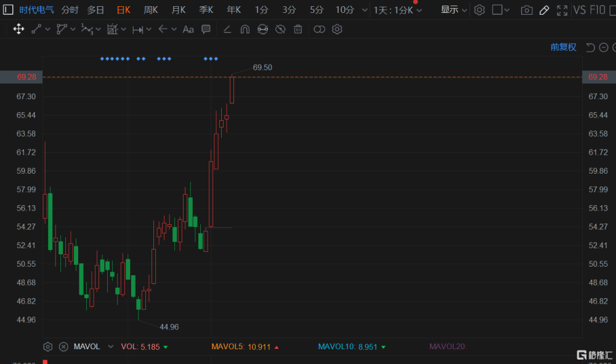Click the 69.50 high price label
The height and width of the screenshot is (364, 616).
pos(262,68)
